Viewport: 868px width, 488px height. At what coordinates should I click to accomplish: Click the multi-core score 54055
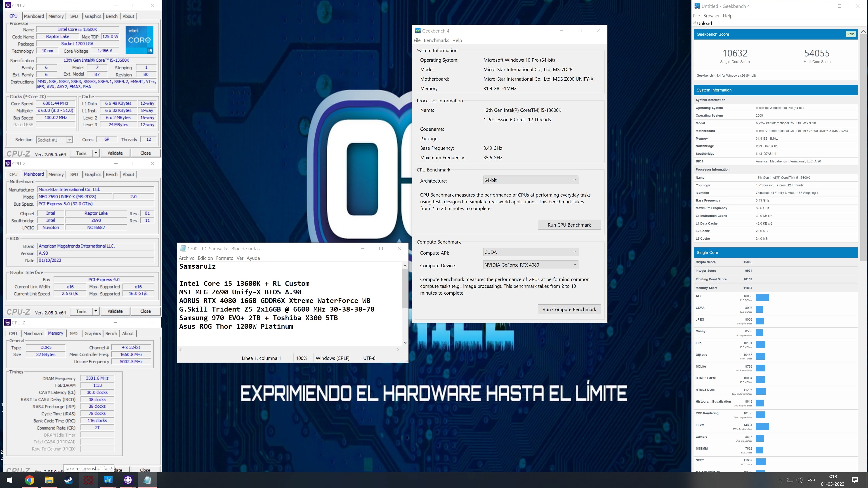point(817,53)
